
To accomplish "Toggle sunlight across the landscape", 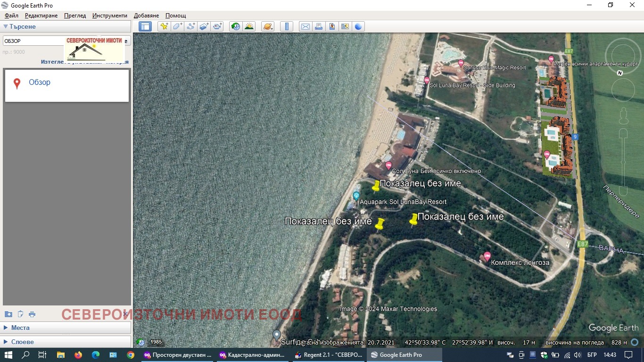I will tap(249, 26).
